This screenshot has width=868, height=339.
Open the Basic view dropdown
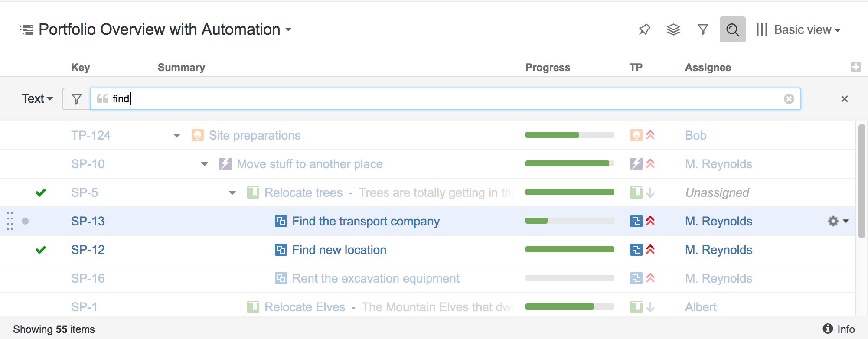799,29
